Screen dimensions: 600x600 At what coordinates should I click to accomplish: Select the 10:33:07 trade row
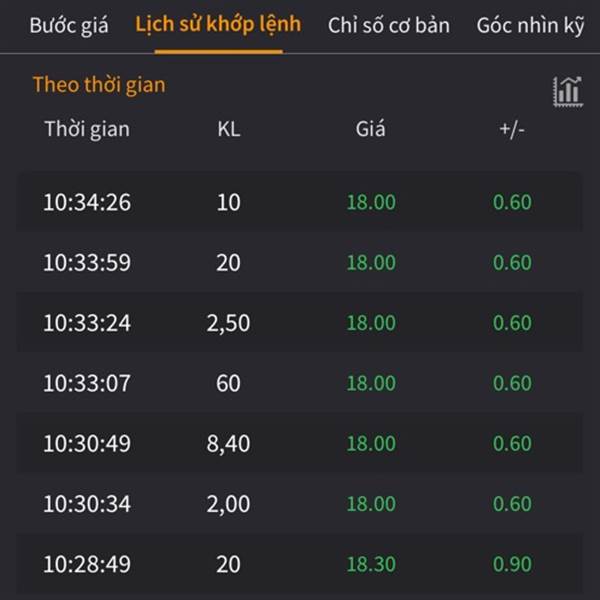tap(300, 383)
